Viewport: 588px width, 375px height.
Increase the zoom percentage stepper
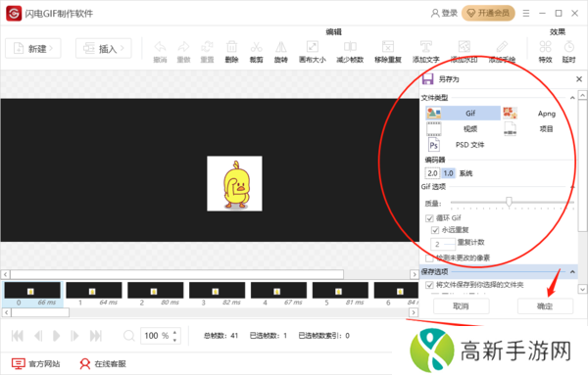tap(174, 332)
